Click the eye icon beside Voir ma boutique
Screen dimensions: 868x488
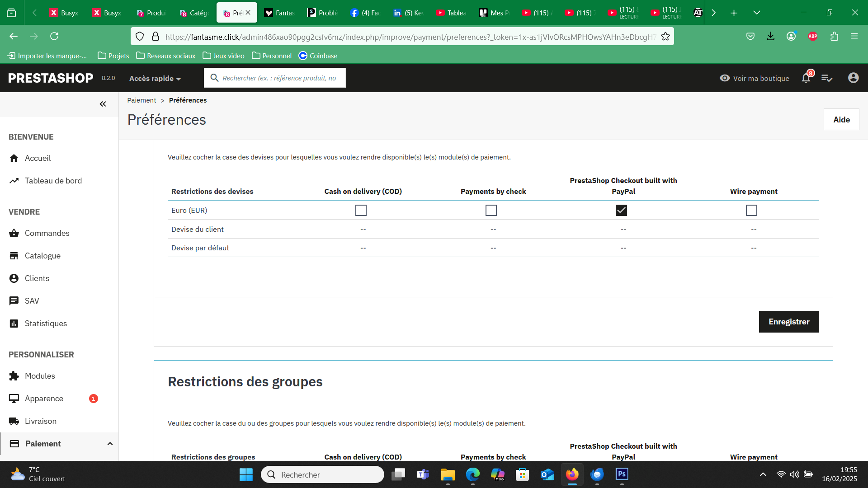(x=725, y=78)
